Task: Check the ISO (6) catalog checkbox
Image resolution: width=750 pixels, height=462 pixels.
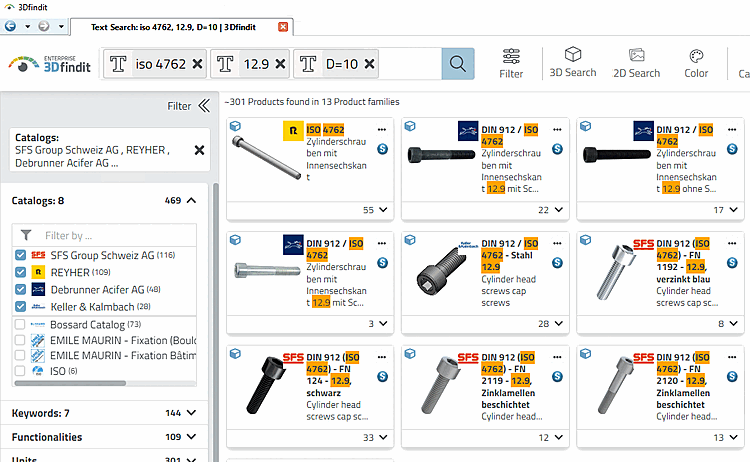Action: tap(20, 371)
